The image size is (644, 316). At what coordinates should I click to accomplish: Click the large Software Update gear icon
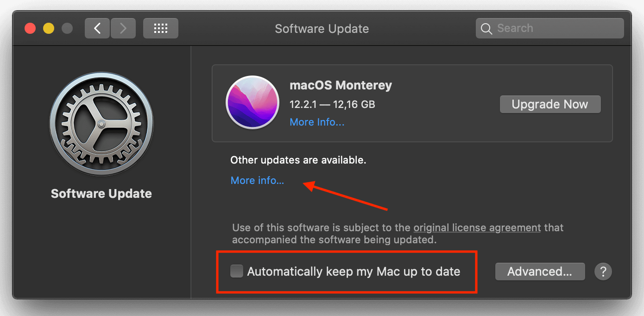pyautogui.click(x=101, y=124)
